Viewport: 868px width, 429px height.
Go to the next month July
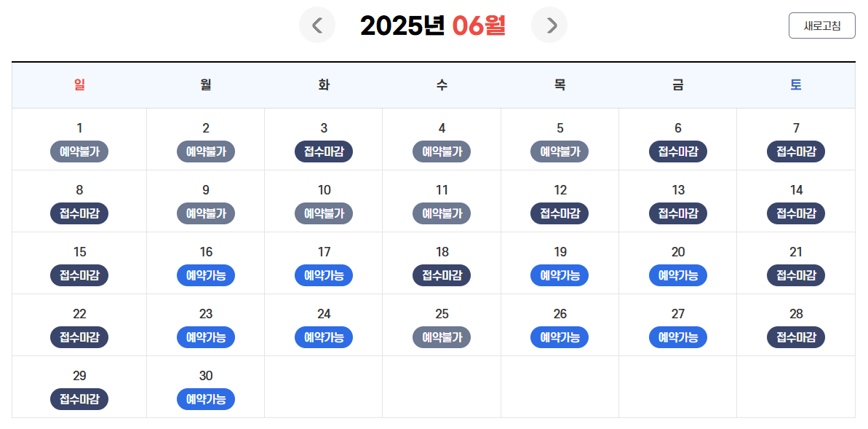[549, 25]
